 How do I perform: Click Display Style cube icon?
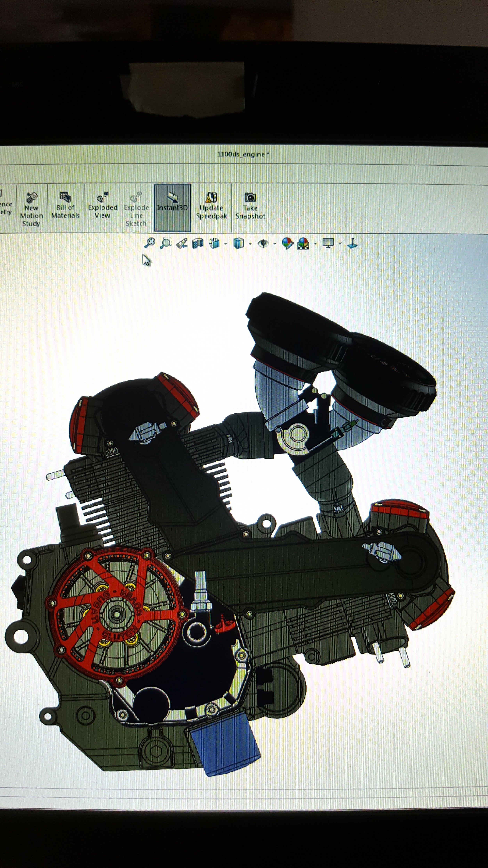[x=239, y=243]
